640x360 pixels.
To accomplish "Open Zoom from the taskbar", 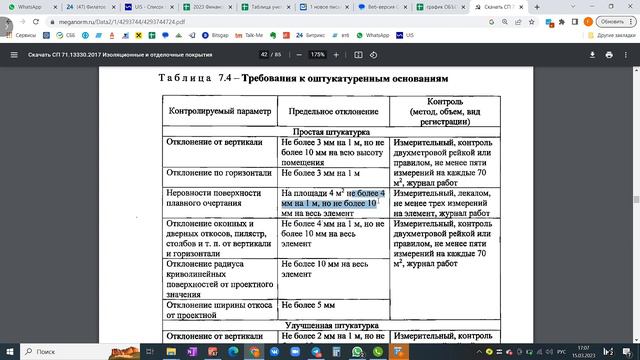I will point(295,351).
